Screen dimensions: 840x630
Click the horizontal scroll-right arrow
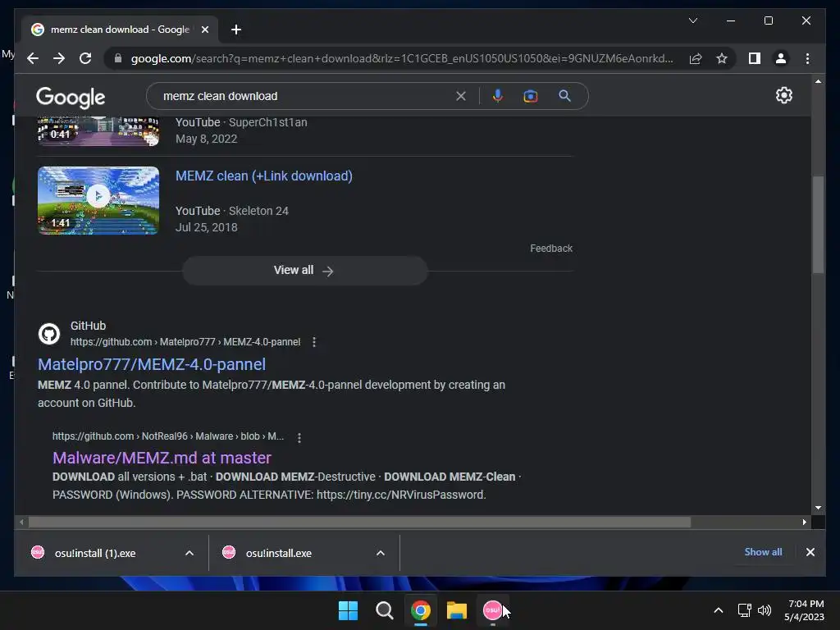pyautogui.click(x=804, y=522)
